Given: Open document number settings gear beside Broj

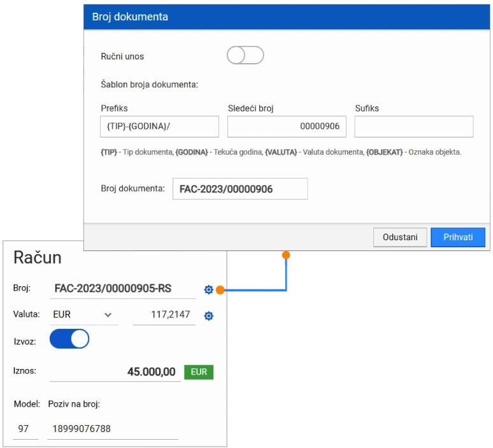Looking at the screenshot, I should 208,289.
